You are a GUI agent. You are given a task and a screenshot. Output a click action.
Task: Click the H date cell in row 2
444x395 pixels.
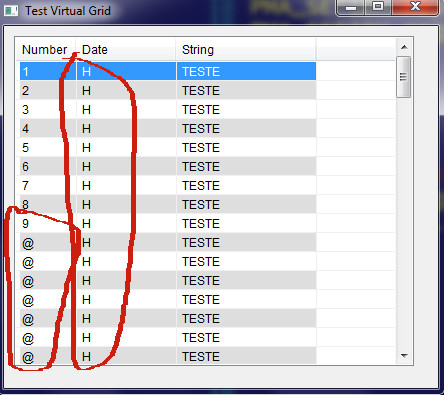click(x=126, y=90)
